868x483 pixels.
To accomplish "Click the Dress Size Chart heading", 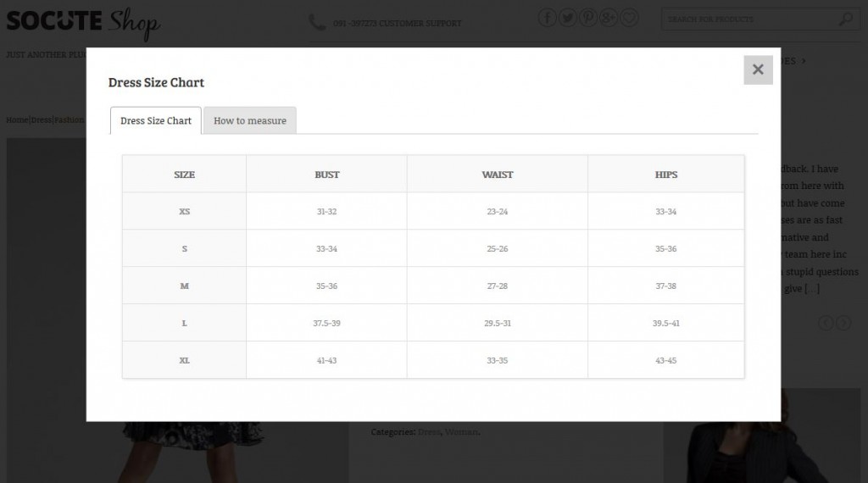I will pos(156,82).
